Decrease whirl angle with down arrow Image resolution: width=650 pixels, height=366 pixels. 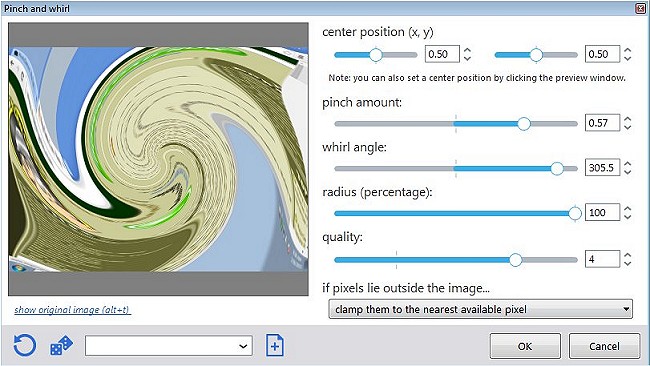628,172
